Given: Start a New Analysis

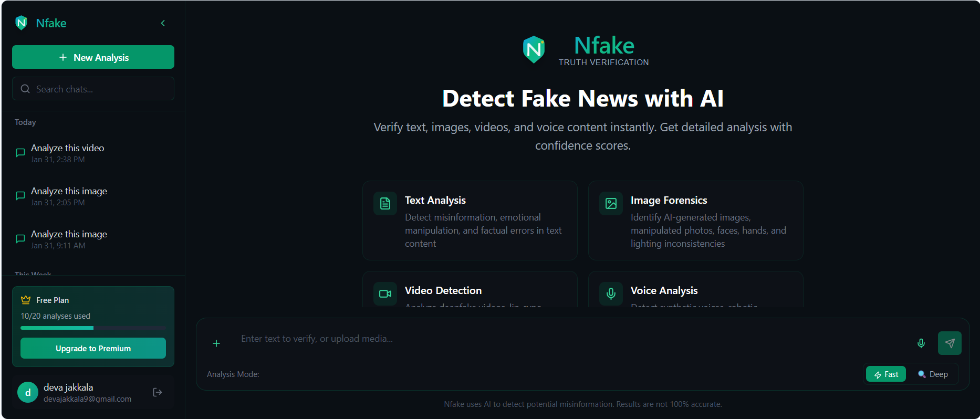Looking at the screenshot, I should (x=93, y=57).
